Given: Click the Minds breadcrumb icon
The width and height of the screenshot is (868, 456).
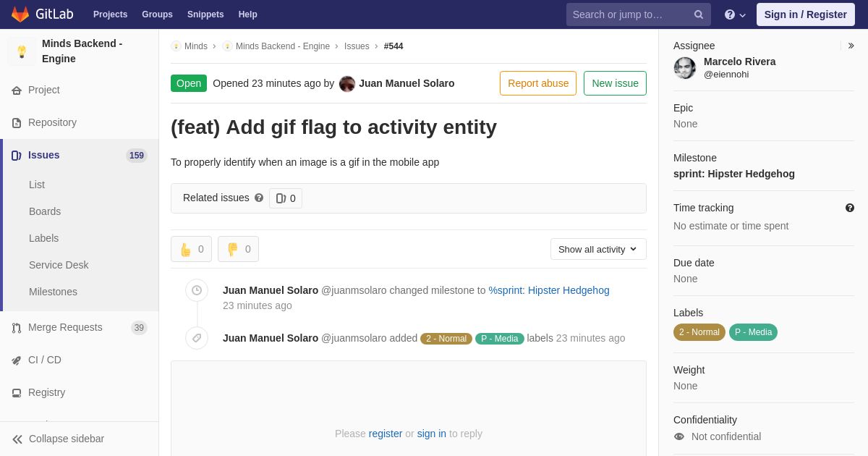Looking at the screenshot, I should click(x=176, y=46).
